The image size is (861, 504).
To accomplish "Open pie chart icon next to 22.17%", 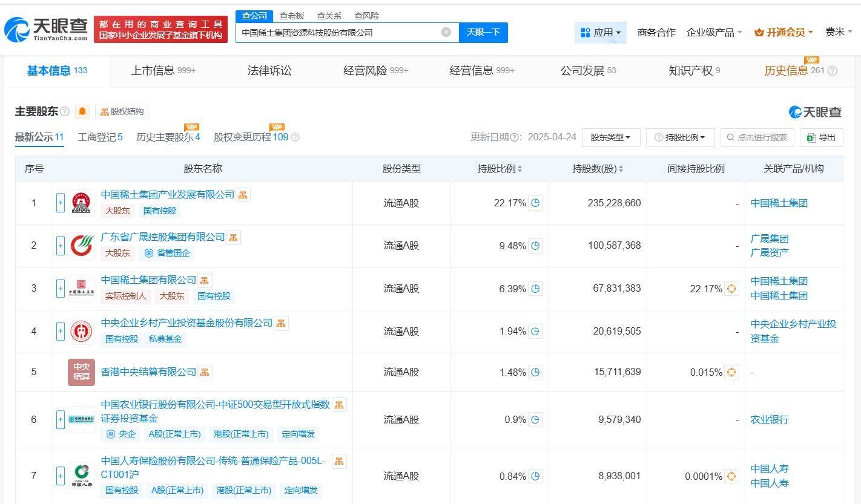I will (x=535, y=203).
